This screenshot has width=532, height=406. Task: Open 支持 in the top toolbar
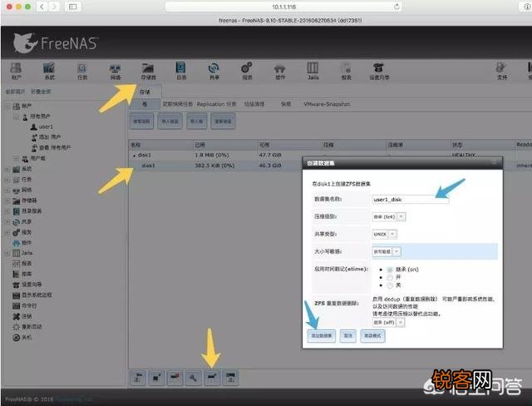coord(502,71)
